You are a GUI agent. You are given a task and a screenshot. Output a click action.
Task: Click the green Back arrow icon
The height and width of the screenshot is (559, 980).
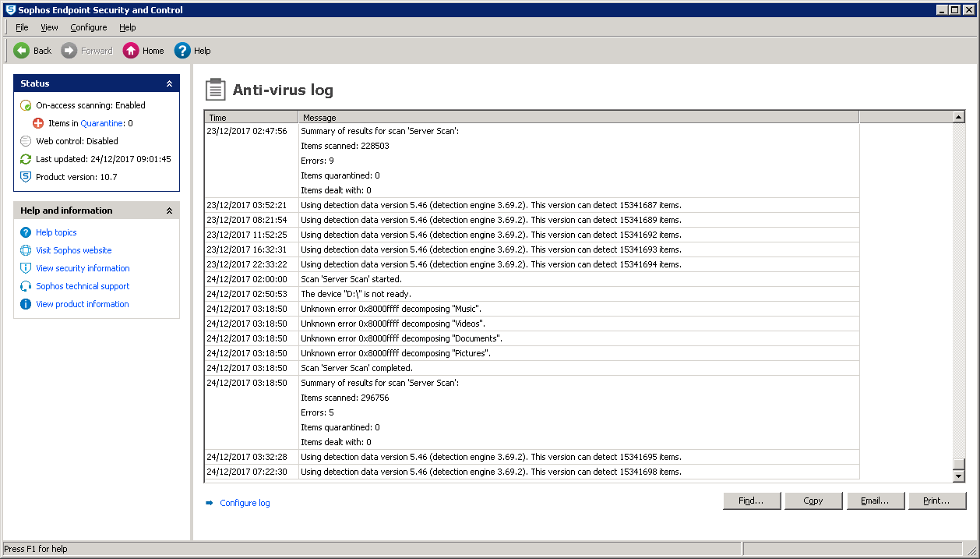click(x=21, y=51)
